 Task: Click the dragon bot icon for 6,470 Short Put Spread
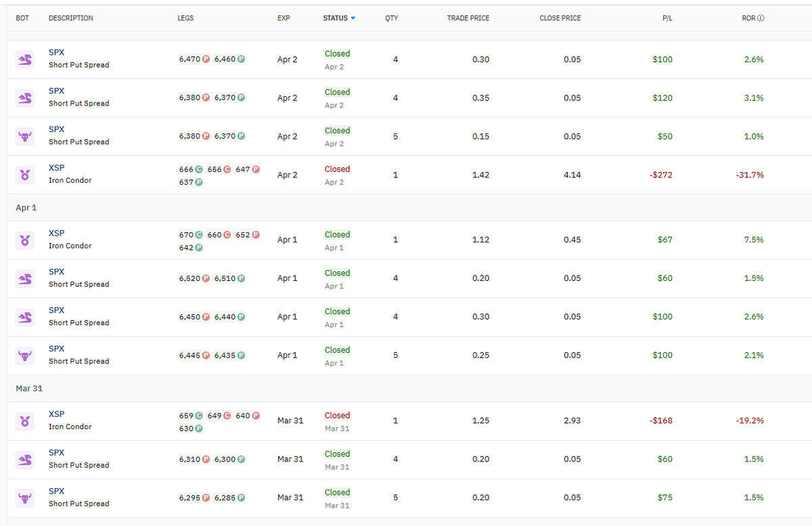[24, 60]
